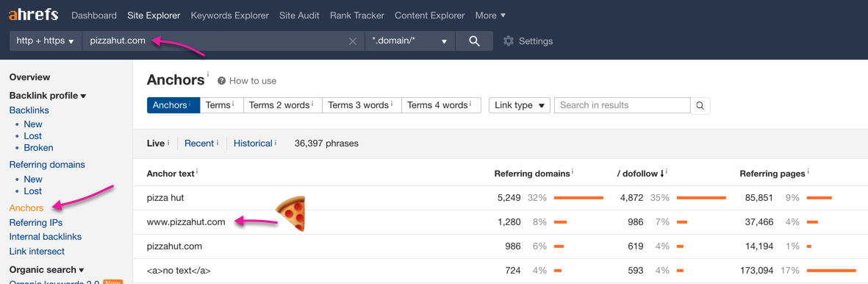
Task: Click the 5,249 referring domains value
Action: coord(509,197)
